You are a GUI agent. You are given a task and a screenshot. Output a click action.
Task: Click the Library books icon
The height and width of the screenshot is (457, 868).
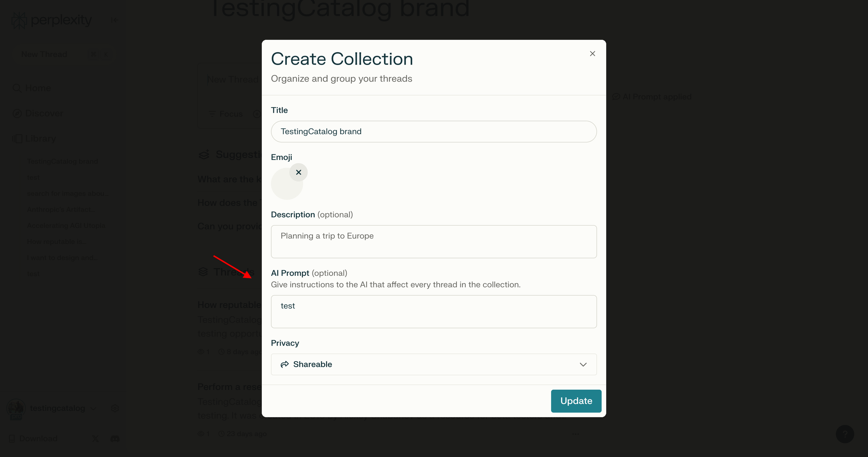click(x=17, y=139)
